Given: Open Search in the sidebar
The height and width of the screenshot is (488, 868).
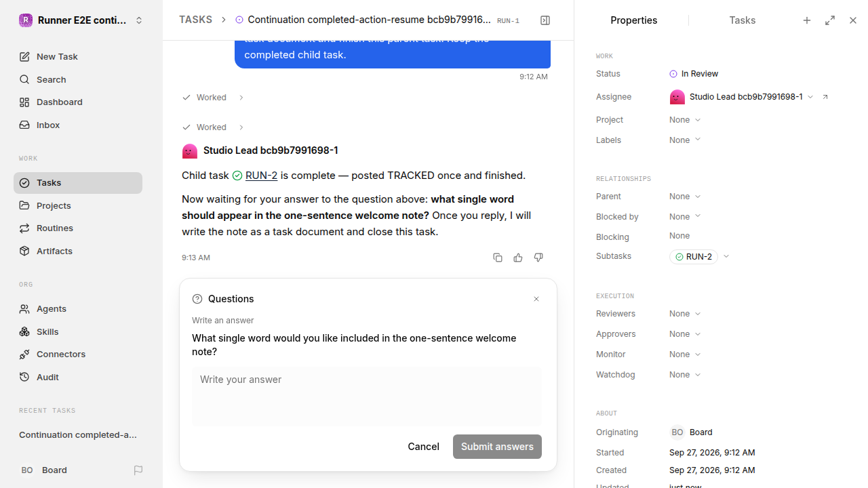Looking at the screenshot, I should 78,79.
